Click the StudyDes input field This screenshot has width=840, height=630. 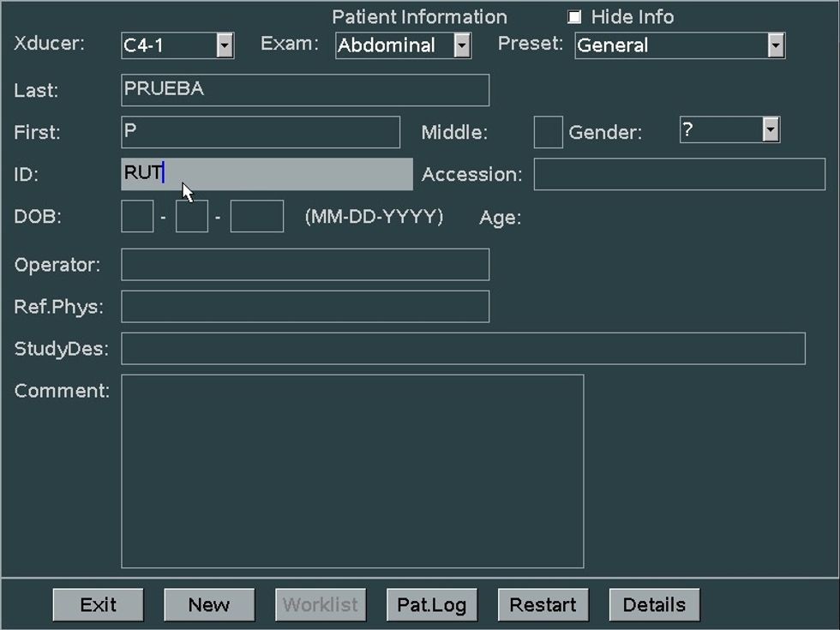pyautogui.click(x=463, y=349)
